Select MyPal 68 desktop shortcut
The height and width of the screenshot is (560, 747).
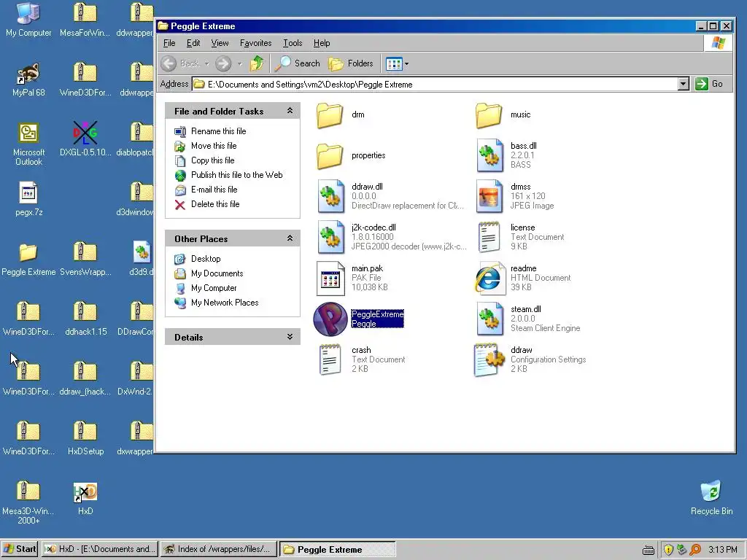coord(28,79)
